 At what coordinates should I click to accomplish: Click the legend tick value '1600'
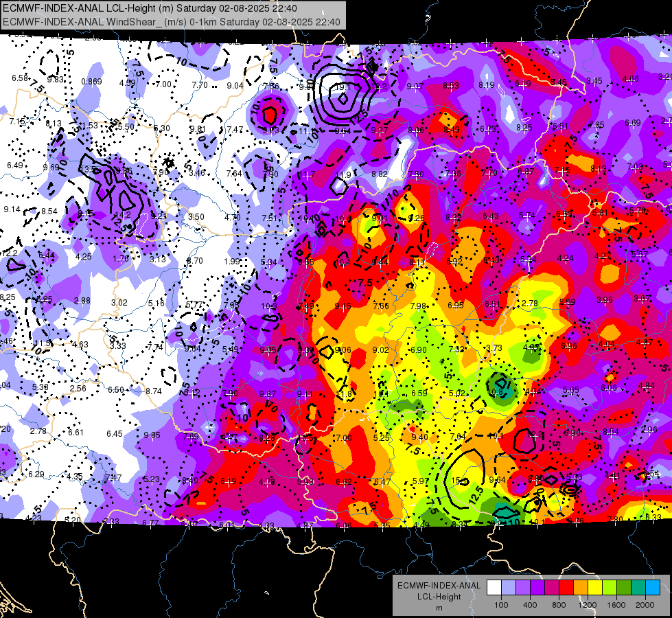[x=616, y=605]
